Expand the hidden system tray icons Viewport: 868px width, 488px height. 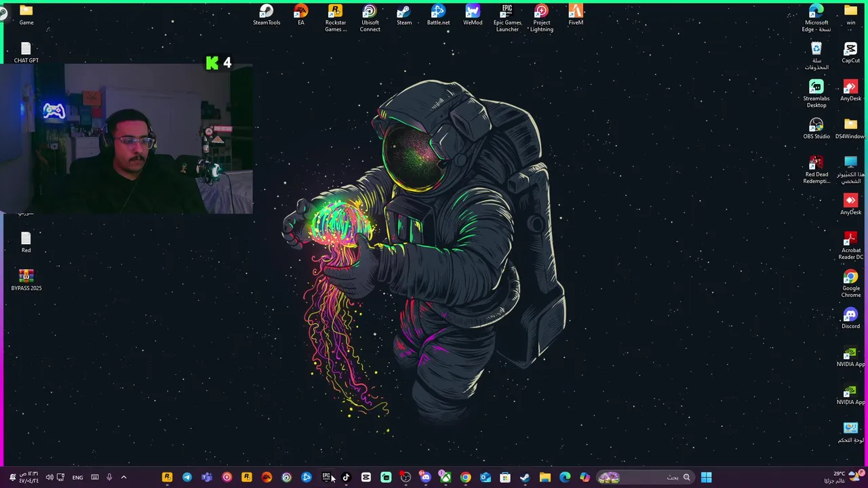click(123, 477)
